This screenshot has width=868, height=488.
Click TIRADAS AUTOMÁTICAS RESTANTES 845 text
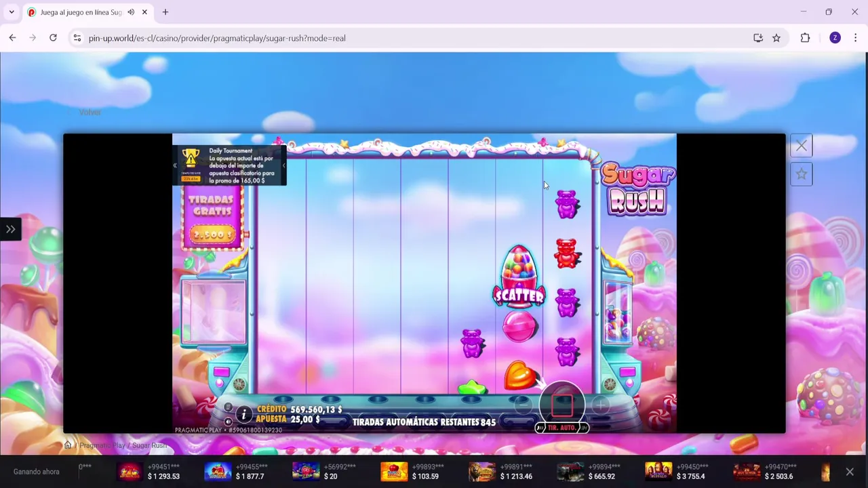pos(424,422)
